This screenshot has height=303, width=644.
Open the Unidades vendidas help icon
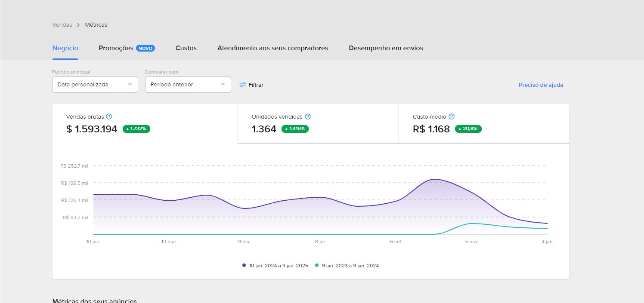308,116
